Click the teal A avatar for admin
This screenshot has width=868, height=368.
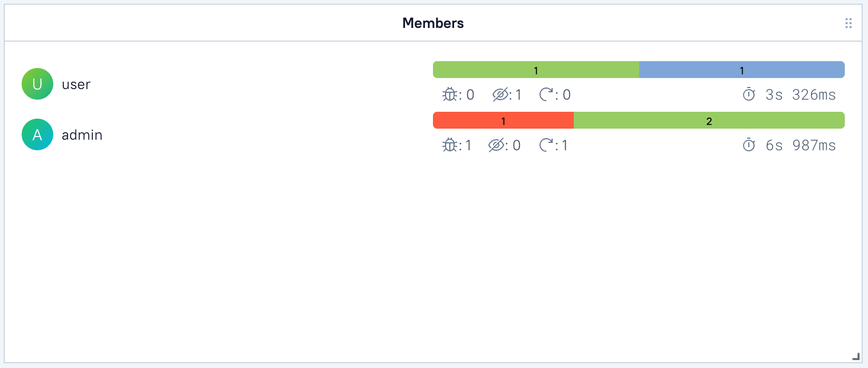click(x=37, y=134)
